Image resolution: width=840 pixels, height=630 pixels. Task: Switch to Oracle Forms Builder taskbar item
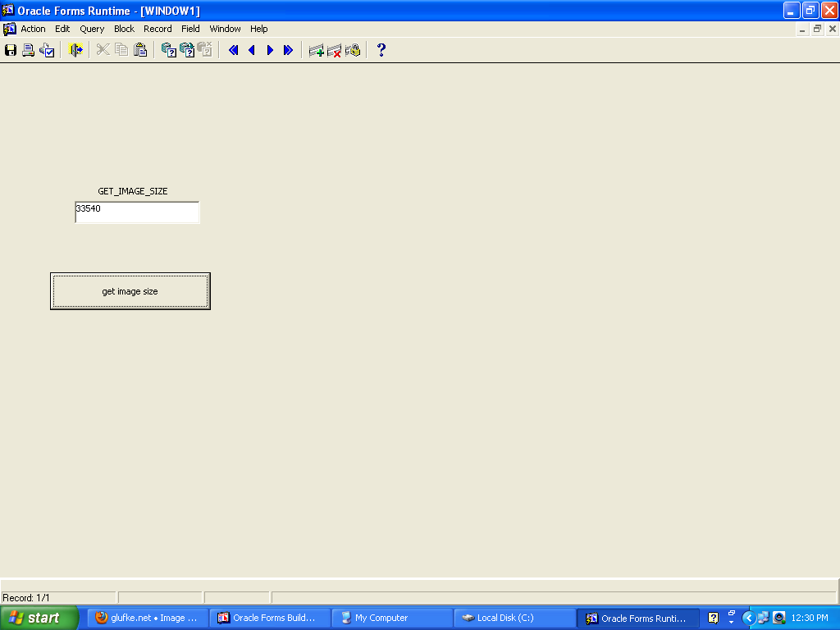(x=270, y=618)
